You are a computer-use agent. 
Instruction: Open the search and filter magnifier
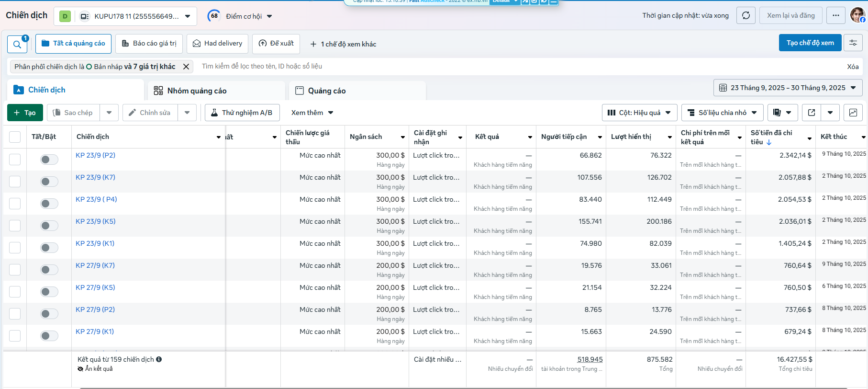[x=17, y=44]
